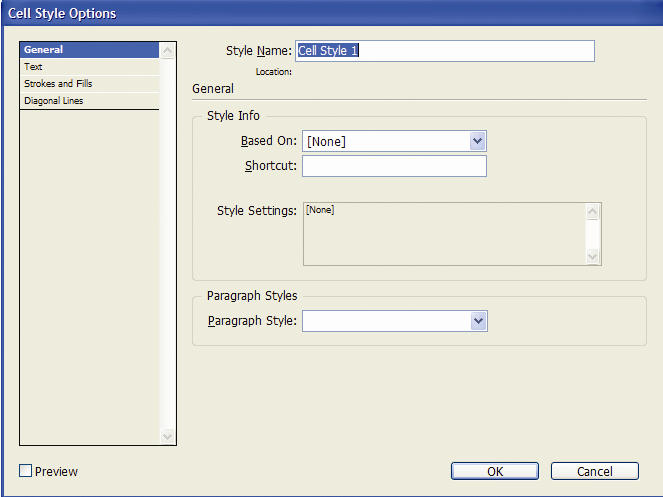Click the Paragraph Style dropdown arrow
663x497 pixels.
point(478,321)
